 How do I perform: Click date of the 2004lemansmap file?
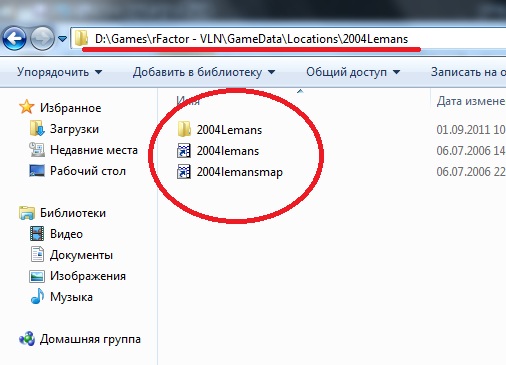pos(471,172)
